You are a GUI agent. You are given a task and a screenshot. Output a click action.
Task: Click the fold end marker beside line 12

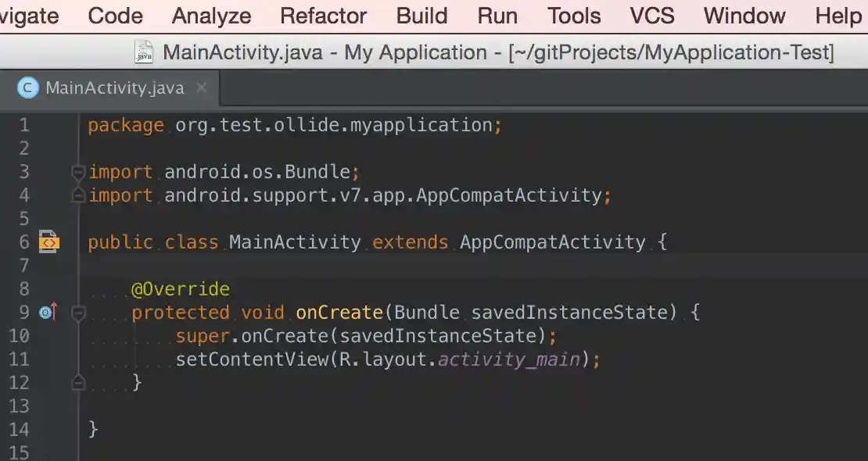(77, 382)
